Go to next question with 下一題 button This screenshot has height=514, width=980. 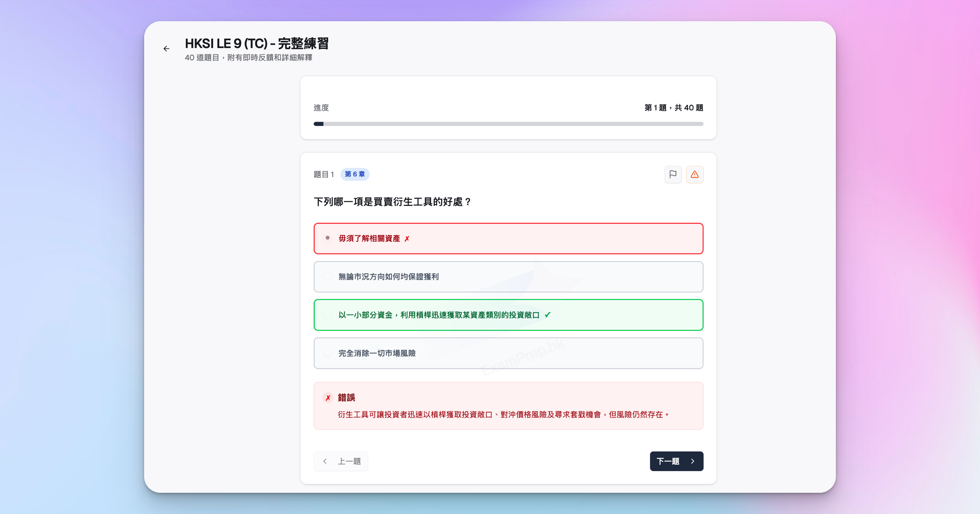point(676,461)
